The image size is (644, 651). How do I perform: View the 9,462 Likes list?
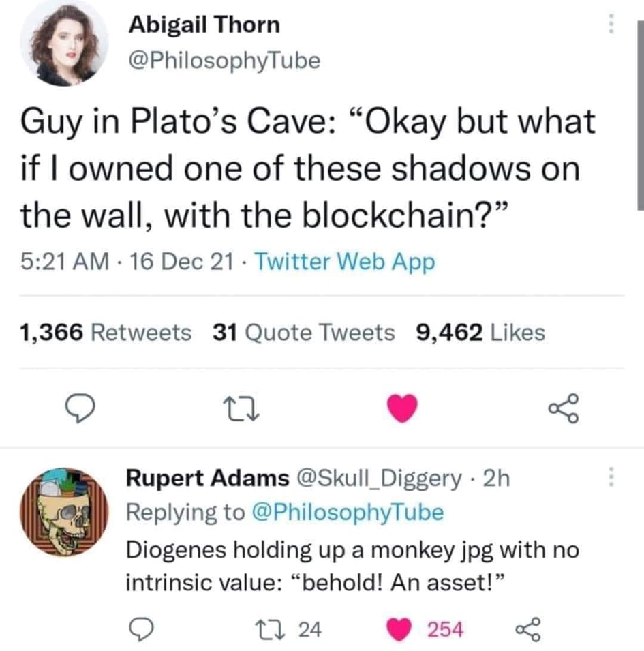pos(480,333)
